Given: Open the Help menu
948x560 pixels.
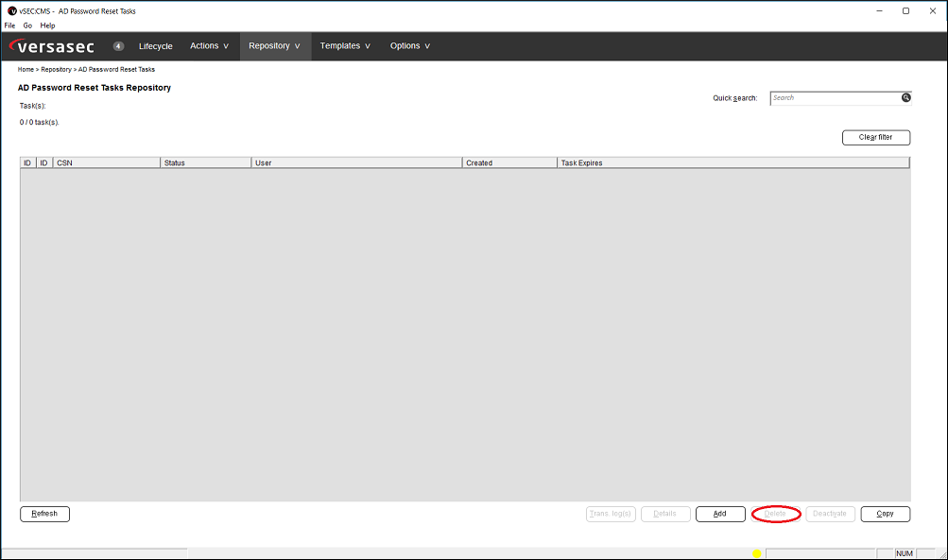Looking at the screenshot, I should [48, 25].
